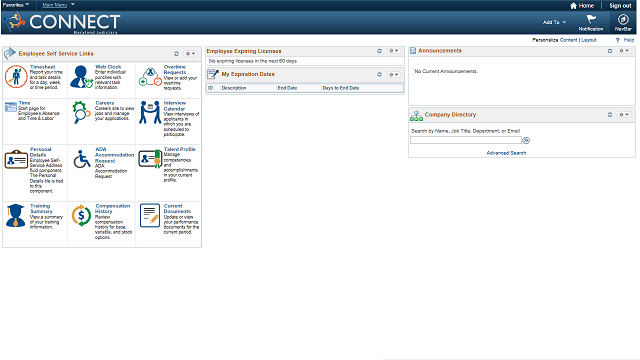Open the Overtime Requests icon
This screenshot has height=360, width=640.
(x=150, y=77)
